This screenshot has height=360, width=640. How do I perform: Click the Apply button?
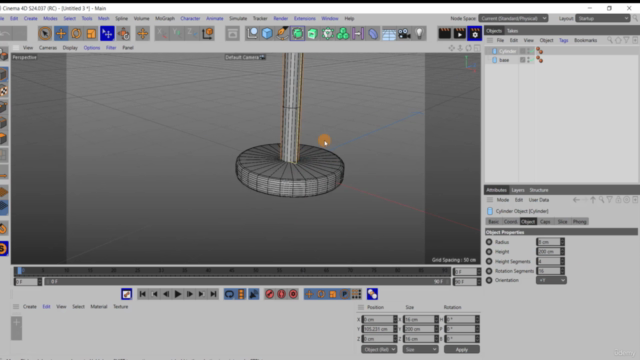(462, 349)
